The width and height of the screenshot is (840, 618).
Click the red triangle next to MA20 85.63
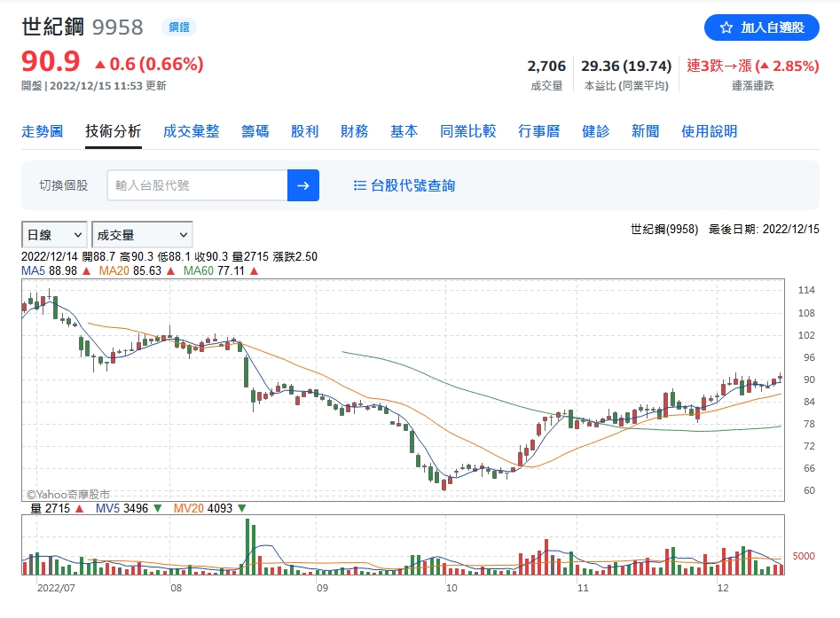(x=171, y=271)
